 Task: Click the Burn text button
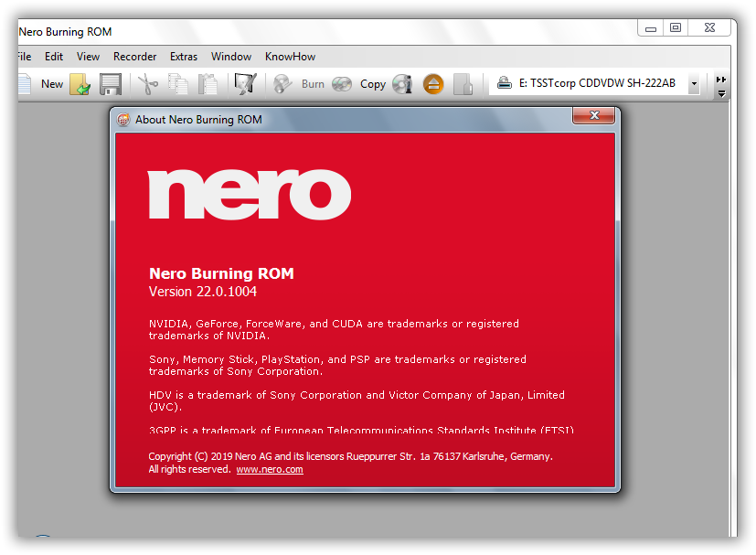click(x=313, y=84)
